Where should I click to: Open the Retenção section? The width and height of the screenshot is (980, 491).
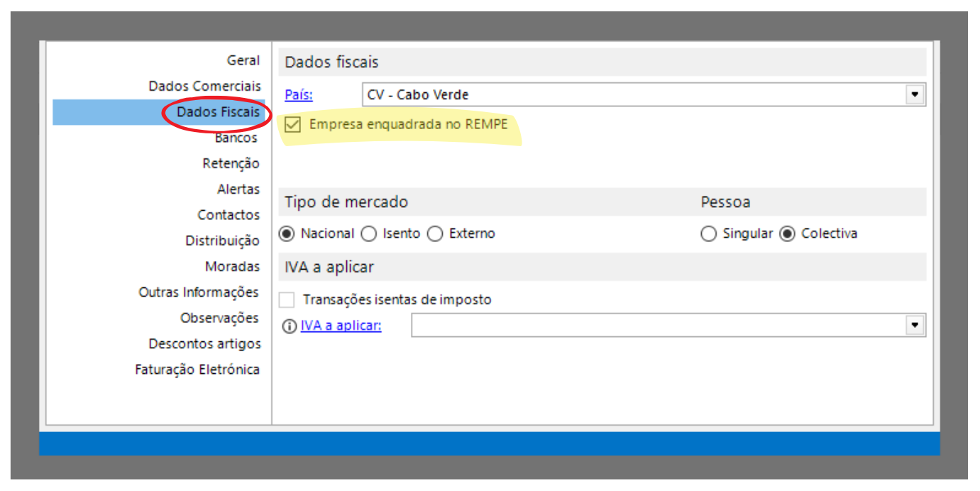[231, 164]
